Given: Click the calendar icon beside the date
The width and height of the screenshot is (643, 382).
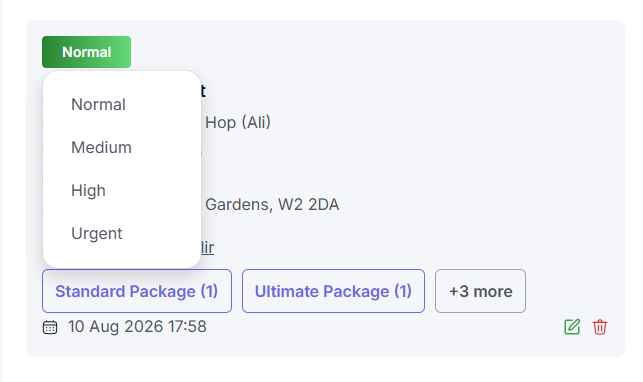Looking at the screenshot, I should click(50, 327).
